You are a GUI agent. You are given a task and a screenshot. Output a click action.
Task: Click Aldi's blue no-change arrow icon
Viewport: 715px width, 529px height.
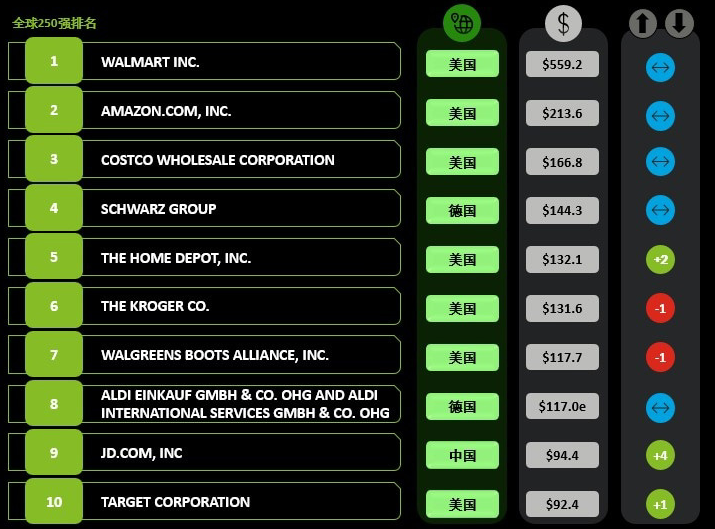tap(660, 408)
